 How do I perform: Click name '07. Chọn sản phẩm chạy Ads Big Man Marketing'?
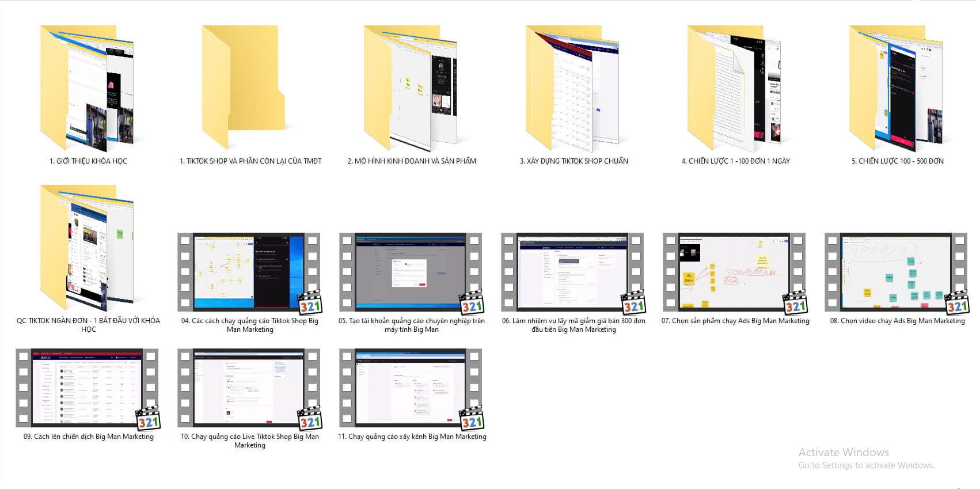tap(735, 321)
